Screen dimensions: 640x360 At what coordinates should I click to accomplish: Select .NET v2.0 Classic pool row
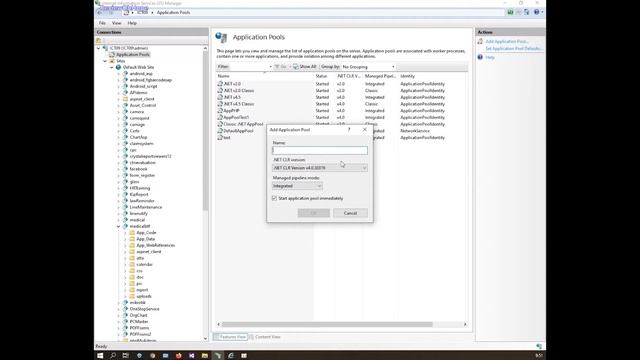[x=342, y=91]
